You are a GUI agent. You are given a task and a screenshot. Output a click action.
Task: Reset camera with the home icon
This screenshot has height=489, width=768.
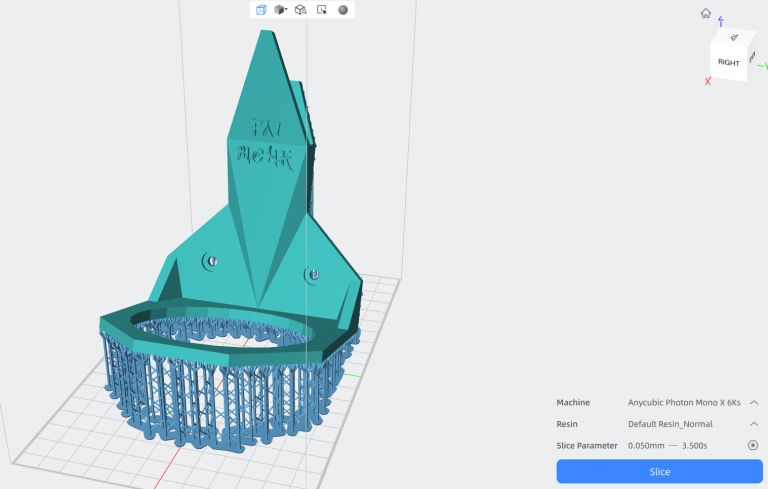point(706,14)
